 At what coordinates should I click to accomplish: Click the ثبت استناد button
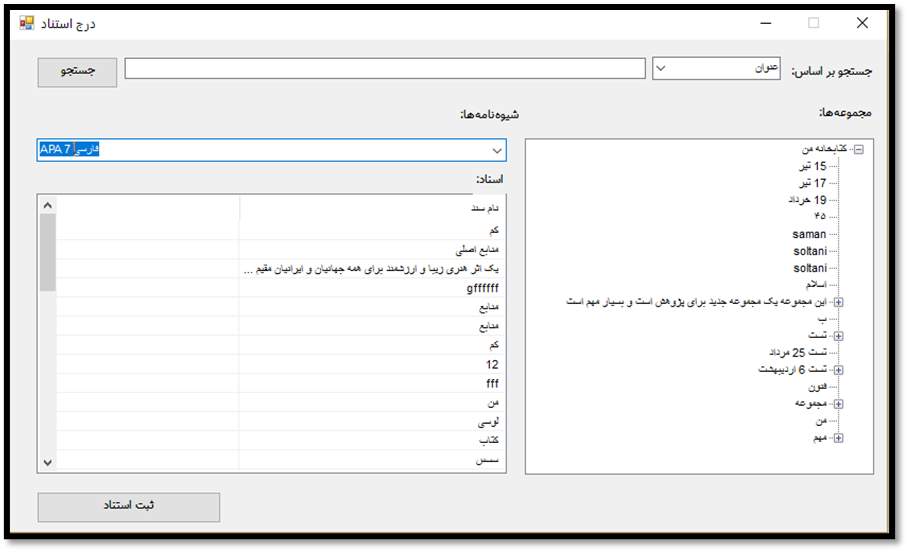coord(129,506)
